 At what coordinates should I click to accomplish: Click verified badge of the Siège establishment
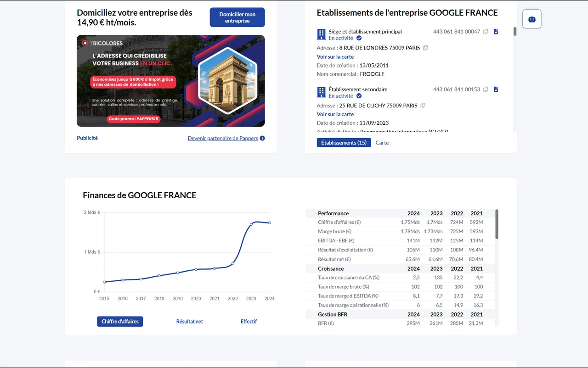pos(359,38)
